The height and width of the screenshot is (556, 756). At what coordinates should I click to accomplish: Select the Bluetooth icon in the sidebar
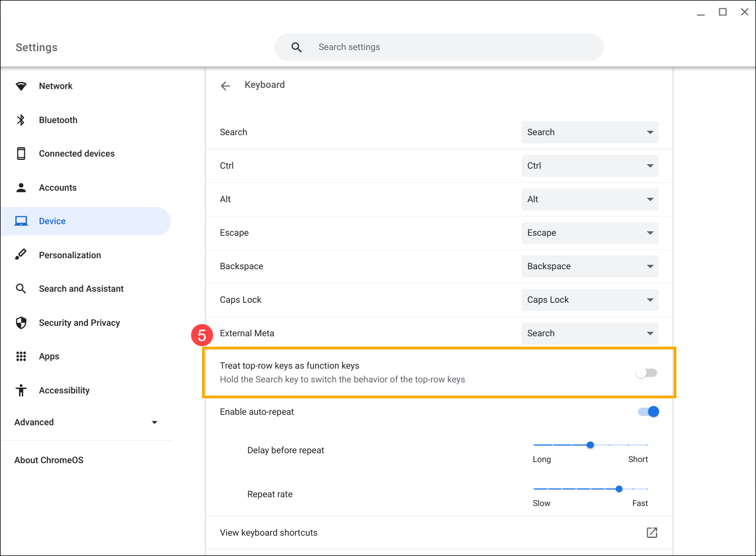(21, 120)
